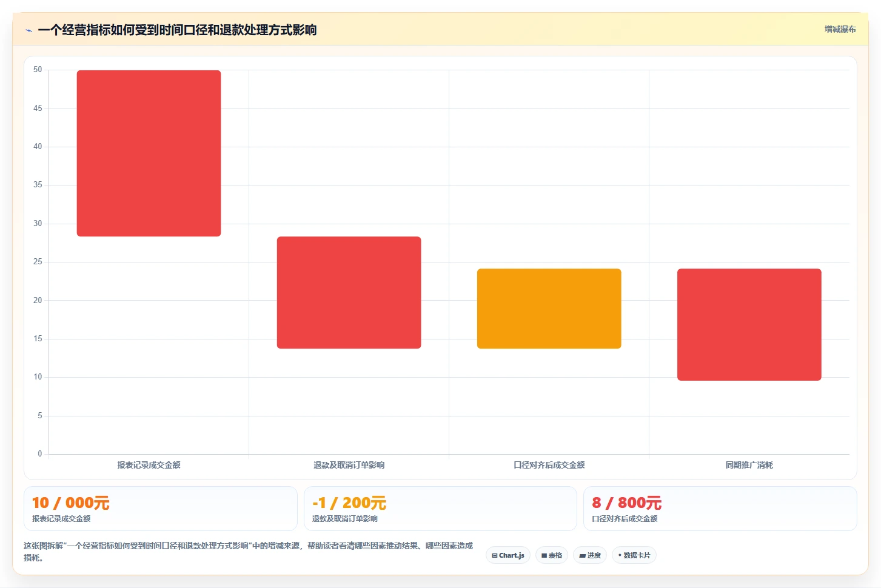Click the x-axis label 口径对齐后成交金额

coord(549,465)
